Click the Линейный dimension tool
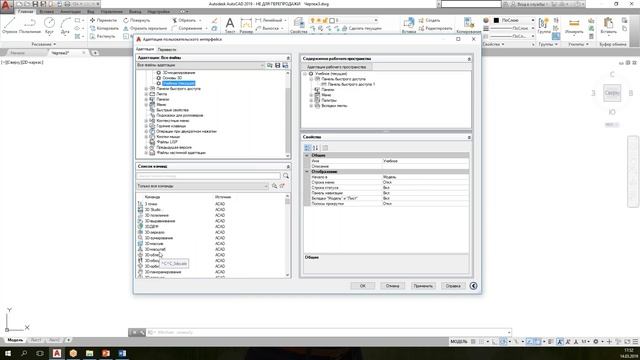This screenshot has width=640, height=360. pos(269,20)
